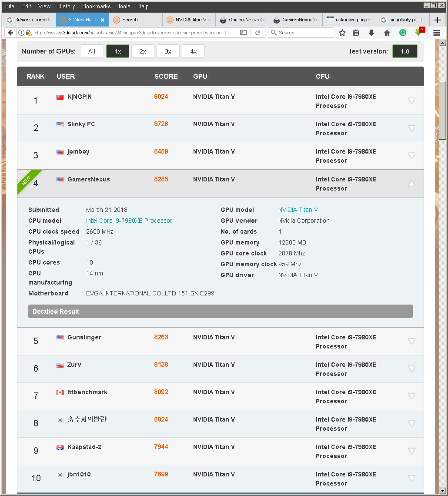Switch to the '3dmark scores' Google tab
448x496 pixels.
point(29,20)
